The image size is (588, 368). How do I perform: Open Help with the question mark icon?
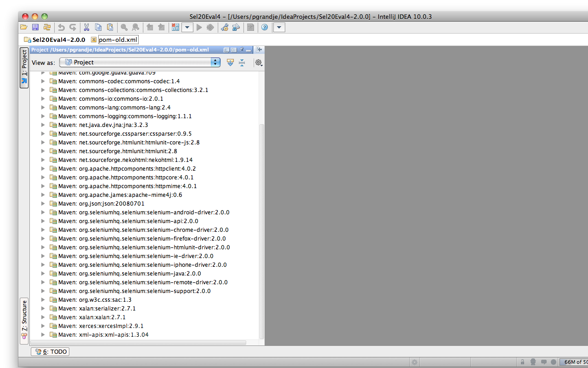265,28
